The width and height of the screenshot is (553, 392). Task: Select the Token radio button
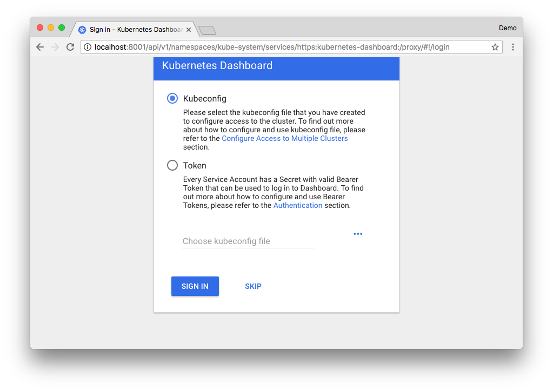click(x=172, y=165)
